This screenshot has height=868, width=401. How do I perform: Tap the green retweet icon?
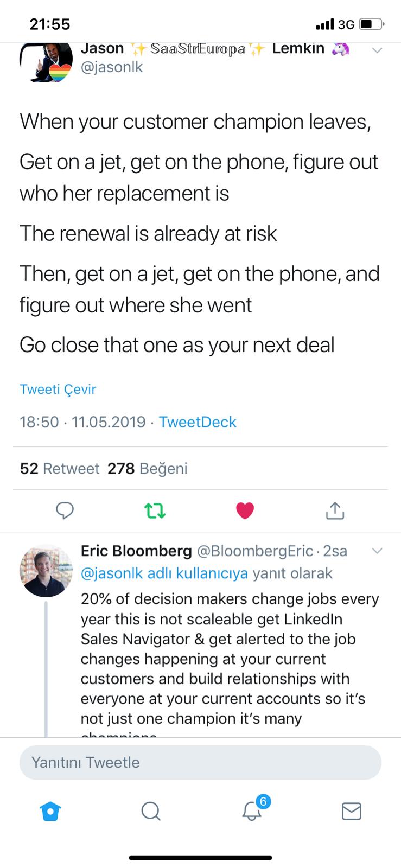(155, 510)
